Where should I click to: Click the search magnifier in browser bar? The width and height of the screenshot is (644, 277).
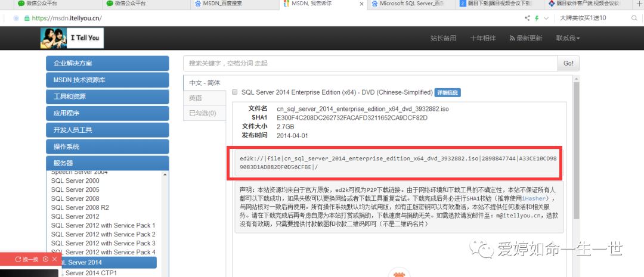634,18
